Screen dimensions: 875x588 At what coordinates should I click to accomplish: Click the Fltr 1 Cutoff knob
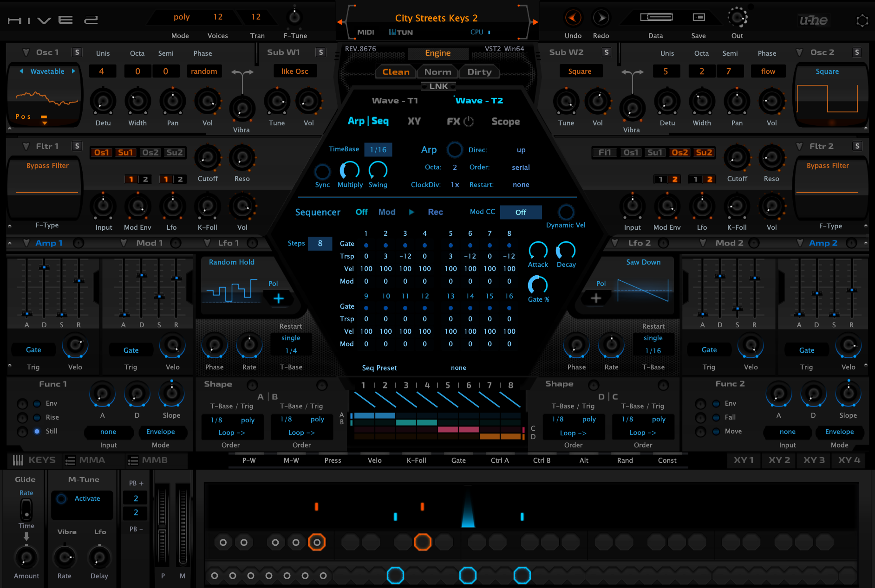pyautogui.click(x=208, y=158)
